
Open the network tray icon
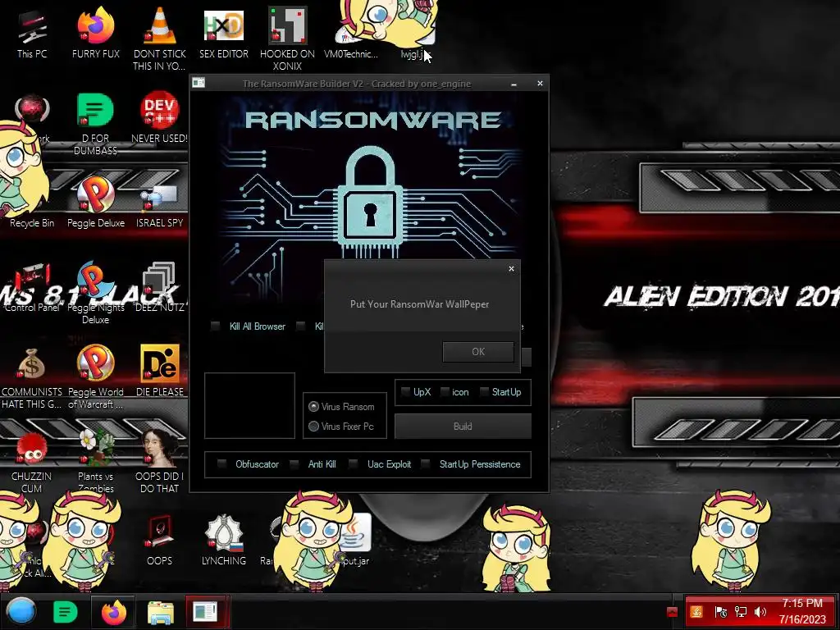tap(741, 612)
